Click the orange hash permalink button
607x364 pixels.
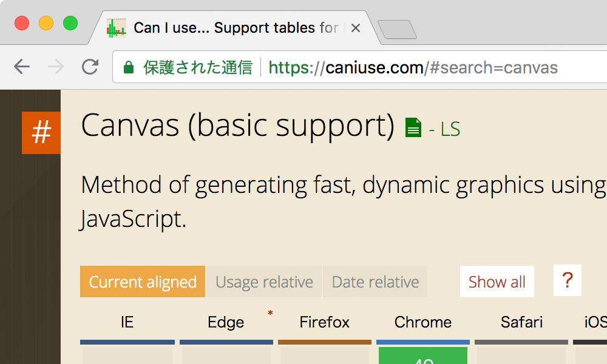[x=41, y=133]
